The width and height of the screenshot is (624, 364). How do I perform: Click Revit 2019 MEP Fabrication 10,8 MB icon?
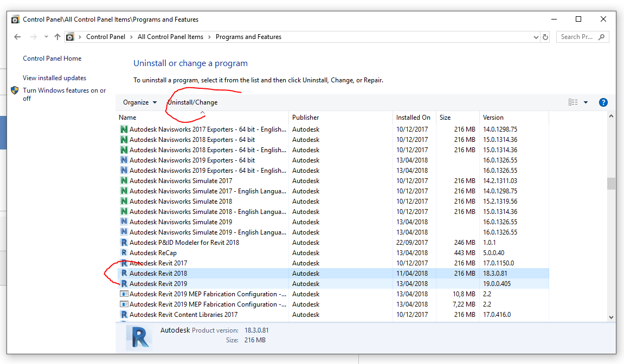coord(124,294)
